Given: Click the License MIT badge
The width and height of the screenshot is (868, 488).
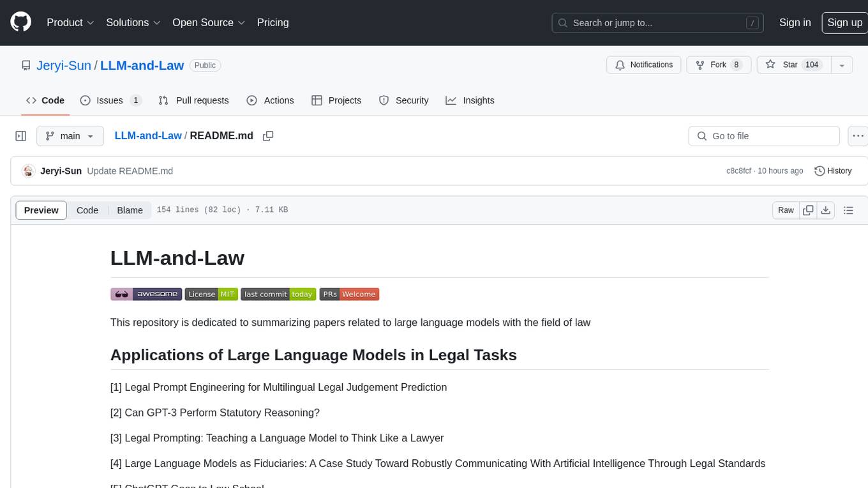Looking at the screenshot, I should (x=211, y=294).
